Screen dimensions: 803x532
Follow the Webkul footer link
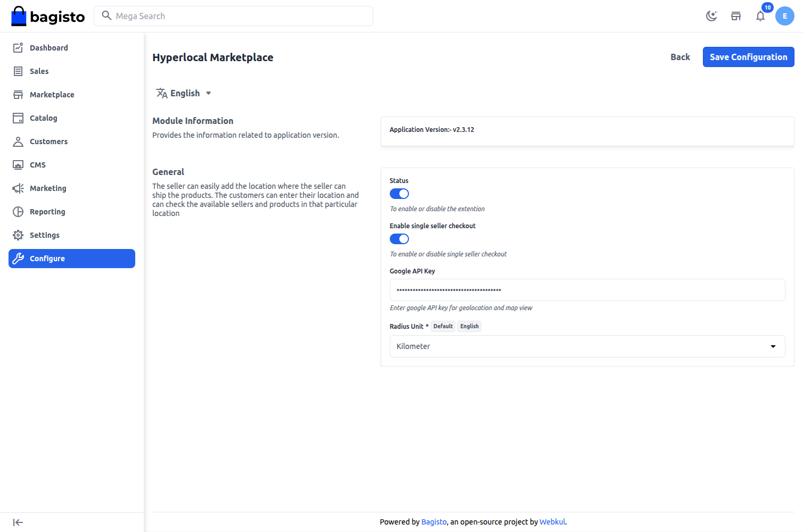click(552, 522)
